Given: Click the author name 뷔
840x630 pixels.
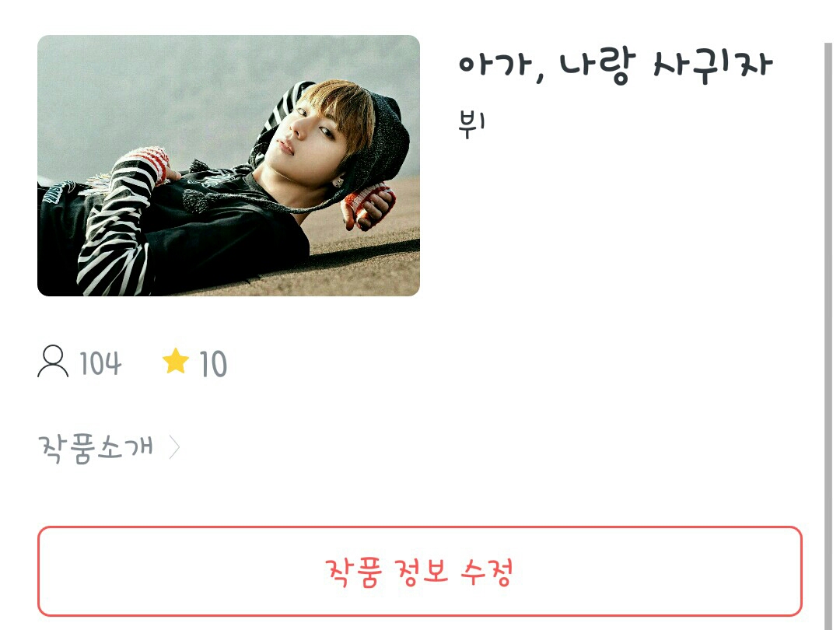Looking at the screenshot, I should (471, 124).
